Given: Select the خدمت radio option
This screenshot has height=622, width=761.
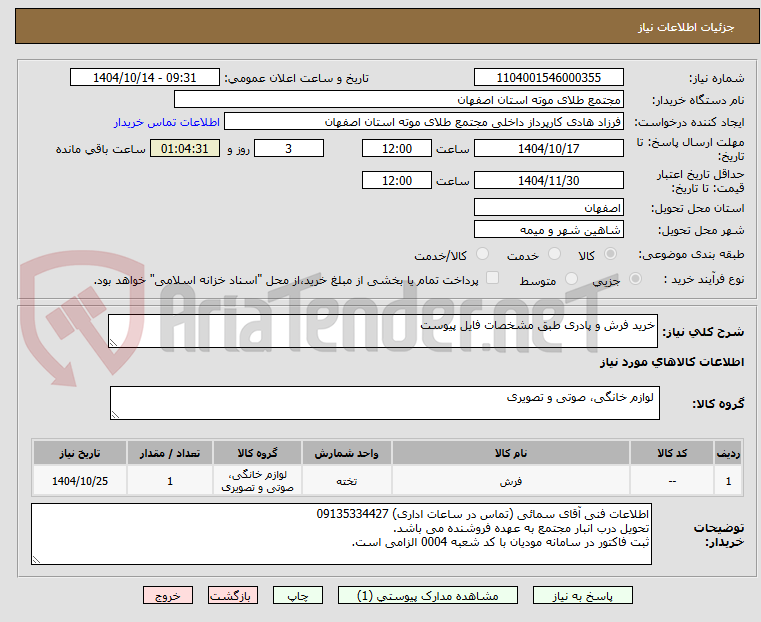Looking at the screenshot, I should [554, 254].
